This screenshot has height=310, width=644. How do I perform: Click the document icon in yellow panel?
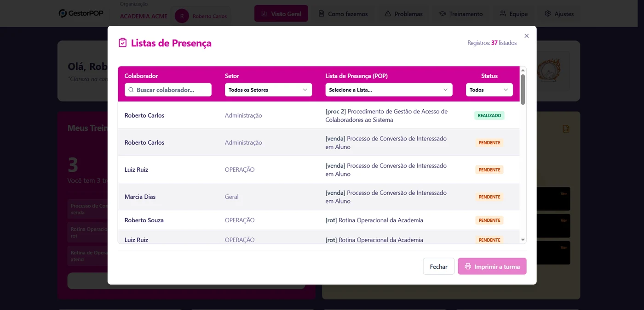coord(566,129)
